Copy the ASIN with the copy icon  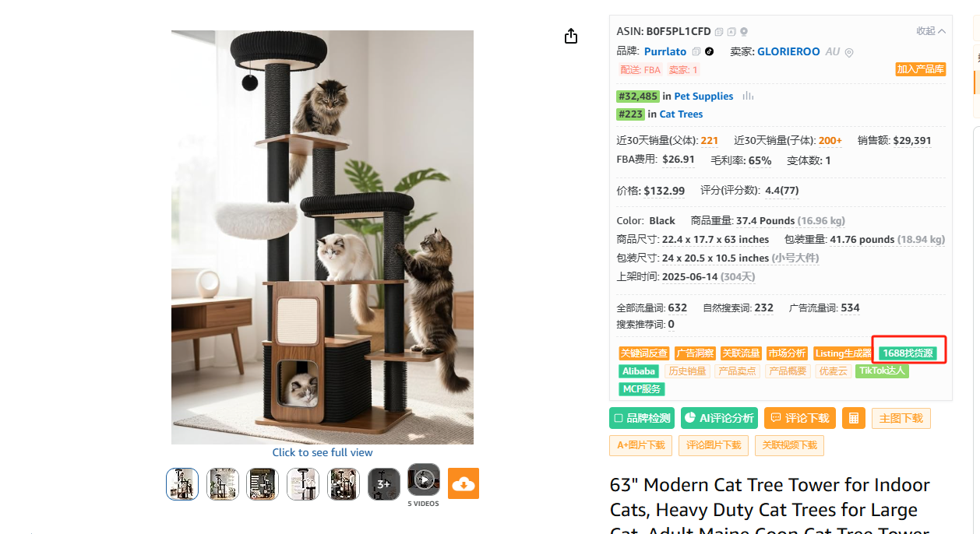719,32
